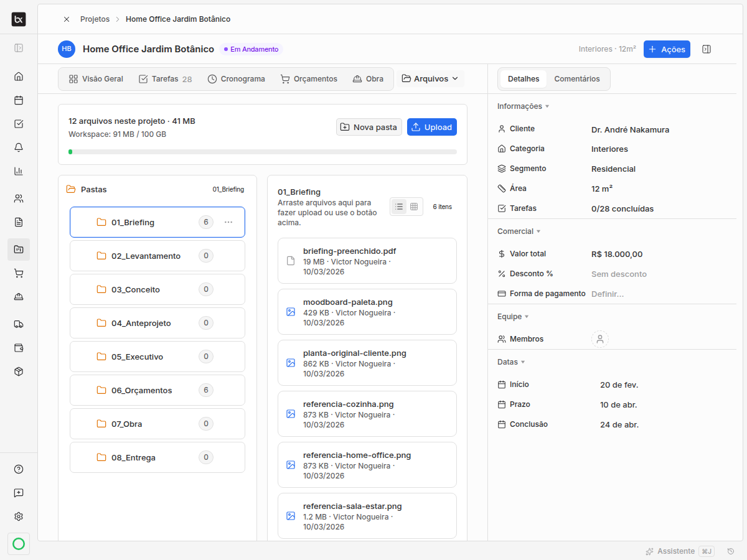This screenshot has height=560, width=747.
Task: Switch to Orçamentos tab
Action: pyautogui.click(x=309, y=79)
